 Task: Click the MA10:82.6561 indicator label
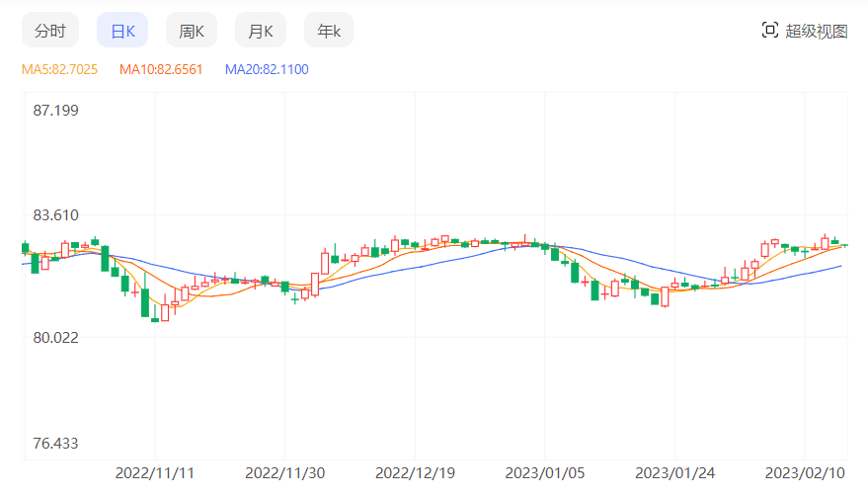click(161, 69)
